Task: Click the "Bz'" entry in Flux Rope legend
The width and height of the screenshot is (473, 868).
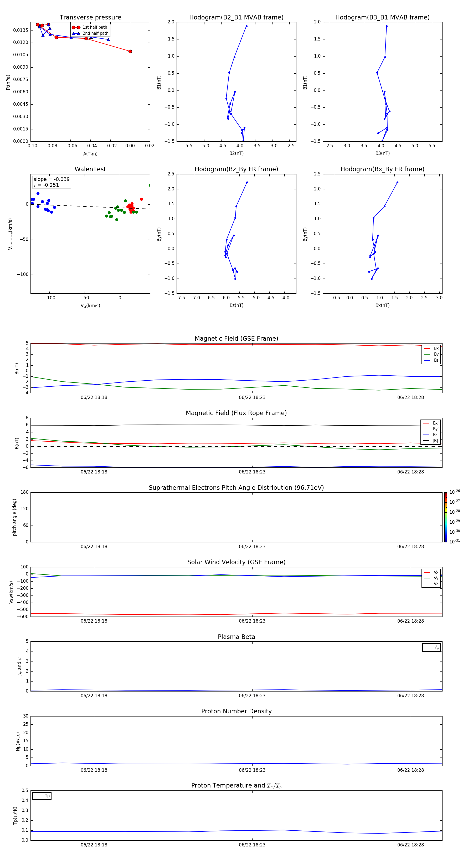Action: [x=431, y=435]
